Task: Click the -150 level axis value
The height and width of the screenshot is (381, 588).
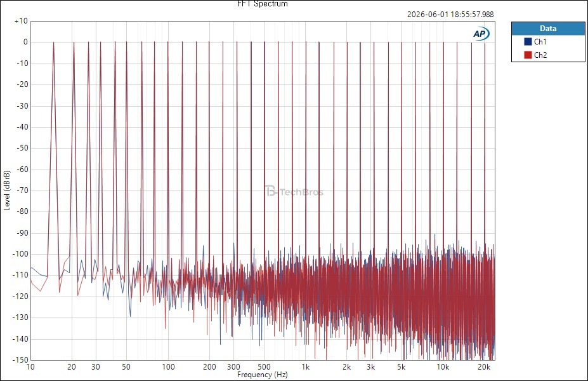Action: 20,360
